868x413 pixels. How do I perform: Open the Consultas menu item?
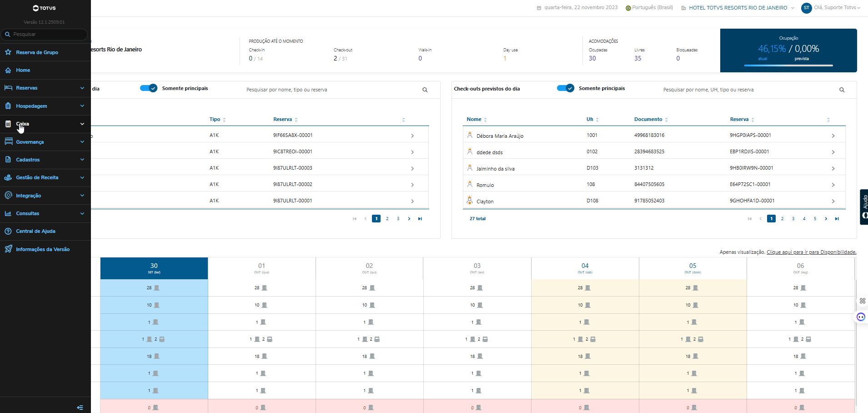tap(28, 213)
